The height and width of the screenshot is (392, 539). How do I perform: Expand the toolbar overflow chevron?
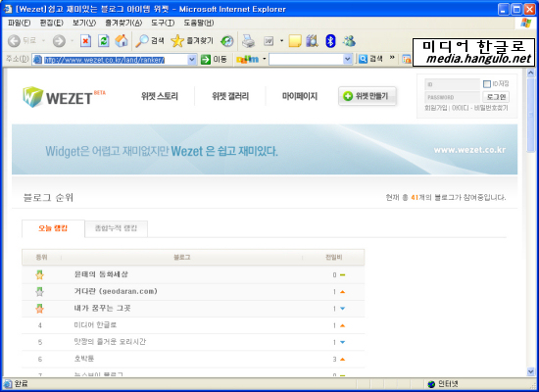(392, 57)
